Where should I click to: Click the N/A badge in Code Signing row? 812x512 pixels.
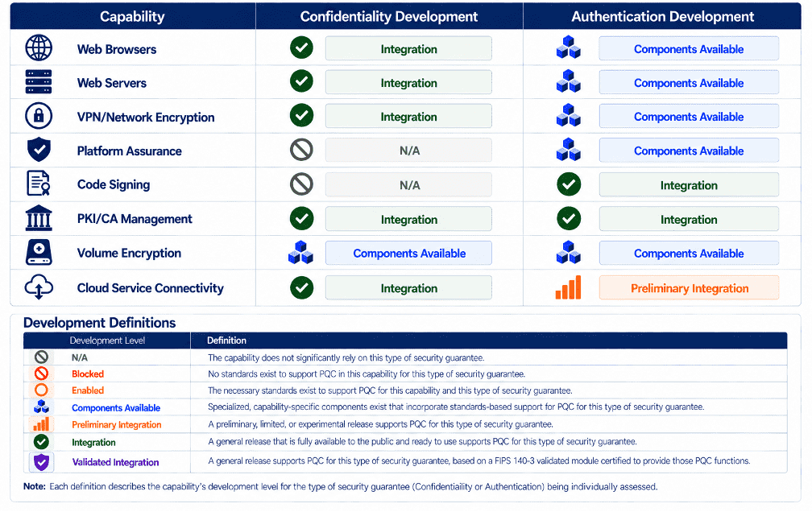pos(408,185)
